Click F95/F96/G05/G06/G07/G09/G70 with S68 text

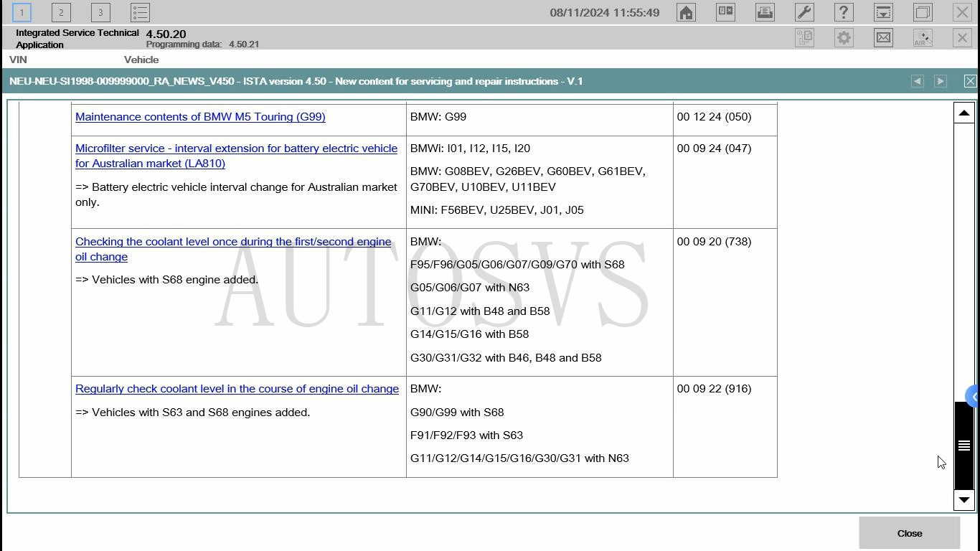coord(517,265)
